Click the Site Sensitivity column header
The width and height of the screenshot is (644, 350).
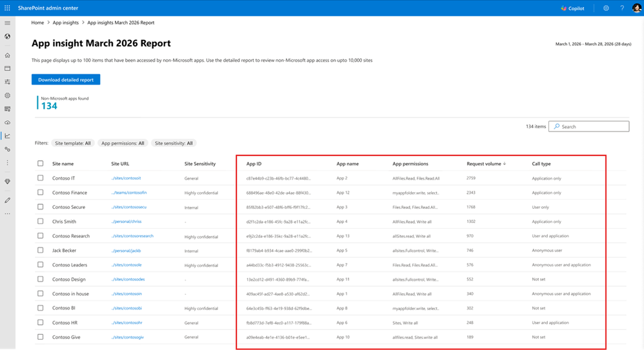coord(200,164)
